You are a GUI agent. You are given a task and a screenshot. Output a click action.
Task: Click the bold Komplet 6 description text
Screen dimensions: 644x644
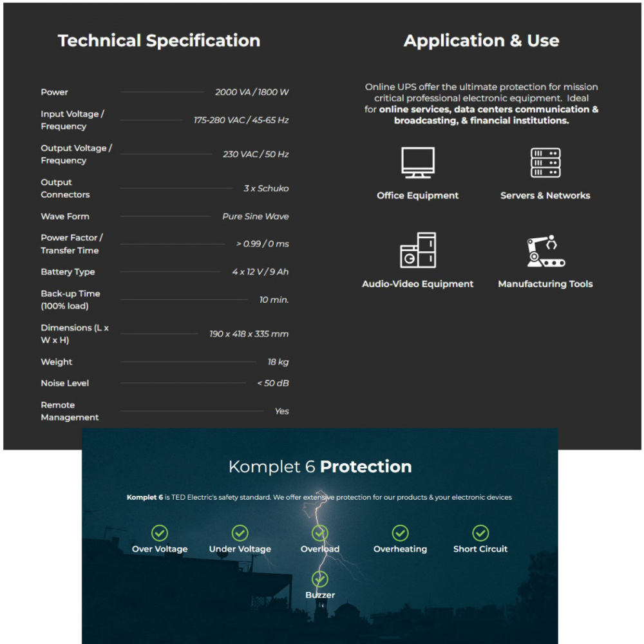tap(145, 497)
